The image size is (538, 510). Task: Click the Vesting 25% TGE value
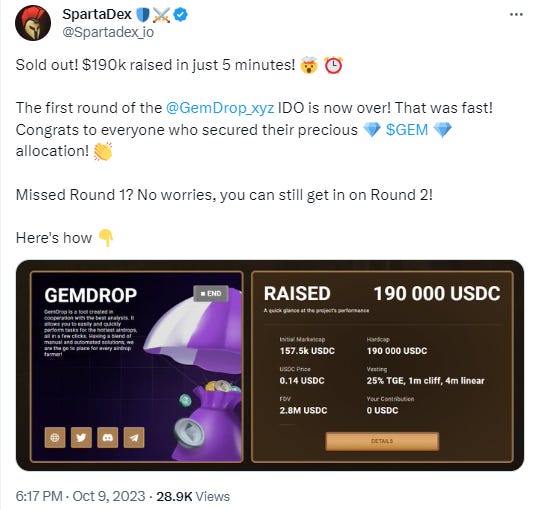click(x=425, y=381)
